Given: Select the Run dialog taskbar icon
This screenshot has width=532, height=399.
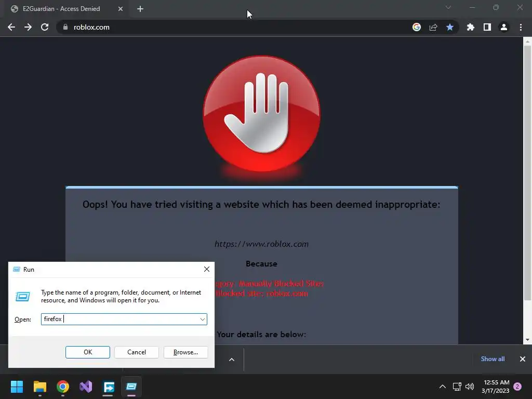Looking at the screenshot, I should pyautogui.click(x=131, y=387).
